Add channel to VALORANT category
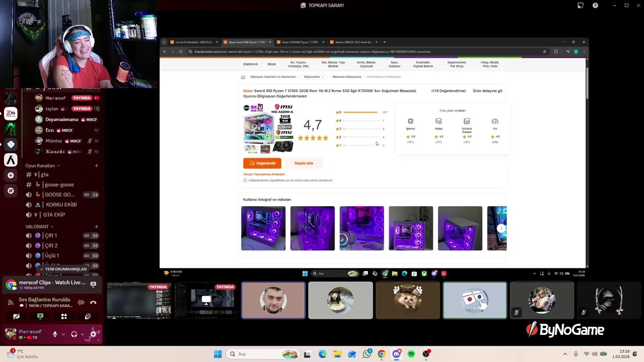 [97, 226]
